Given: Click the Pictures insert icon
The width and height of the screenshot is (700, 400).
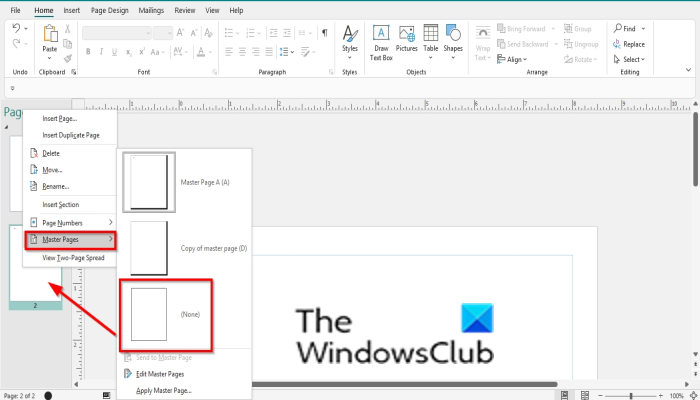Looking at the screenshot, I should pyautogui.click(x=407, y=39).
